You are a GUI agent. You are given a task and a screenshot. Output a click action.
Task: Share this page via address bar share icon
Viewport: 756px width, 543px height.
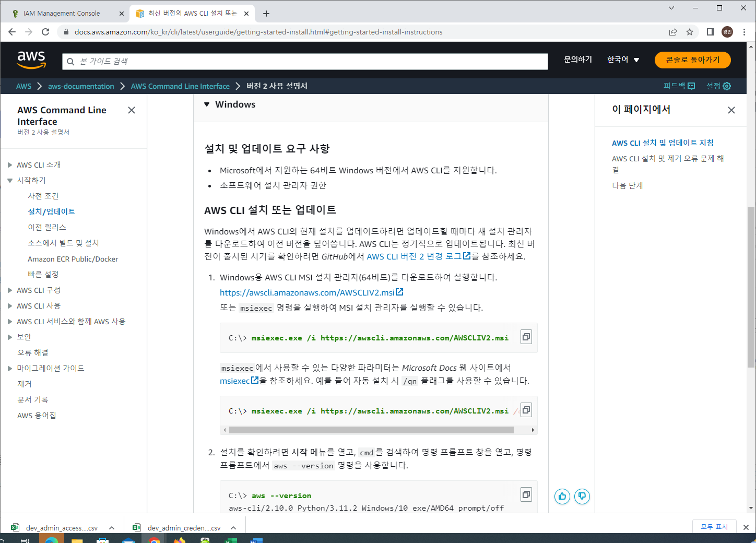pos(673,32)
